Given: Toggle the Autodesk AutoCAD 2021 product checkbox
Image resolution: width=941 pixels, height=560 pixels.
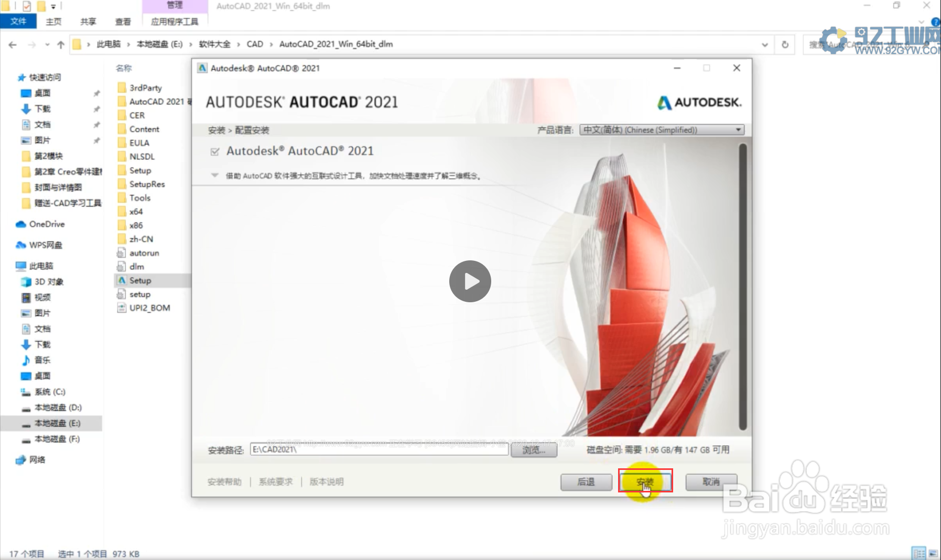Looking at the screenshot, I should point(214,151).
